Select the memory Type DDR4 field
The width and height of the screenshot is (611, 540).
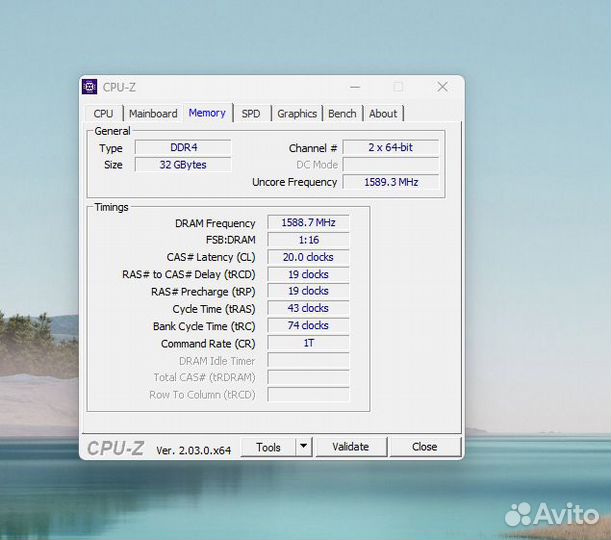pyautogui.click(x=183, y=148)
